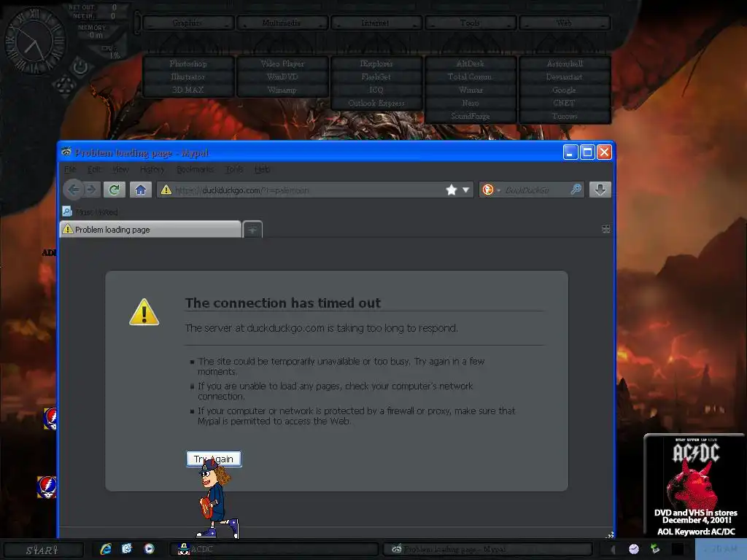Expand the Tools category on desktop bar
Viewport: 747px width, 560px height.
click(470, 23)
